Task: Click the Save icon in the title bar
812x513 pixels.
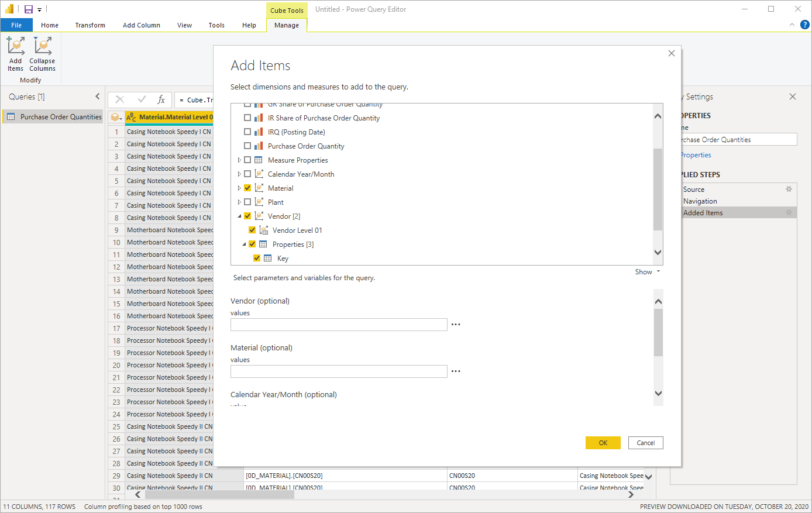Action: 28,9
